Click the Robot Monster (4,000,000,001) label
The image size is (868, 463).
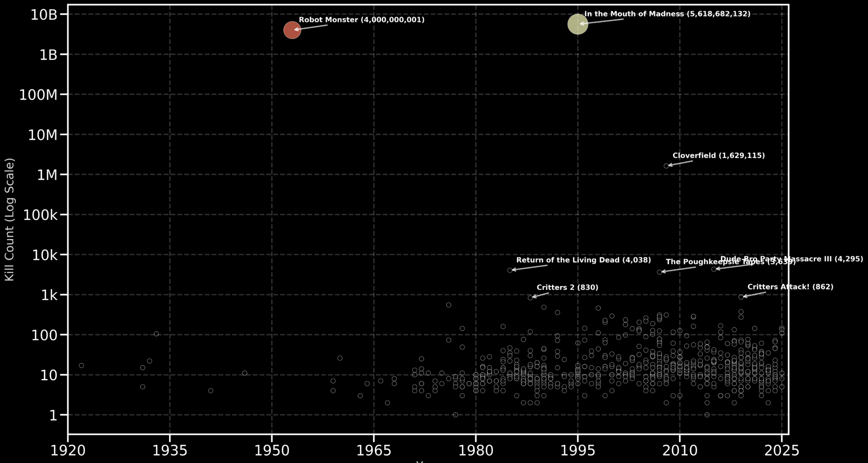[362, 20]
